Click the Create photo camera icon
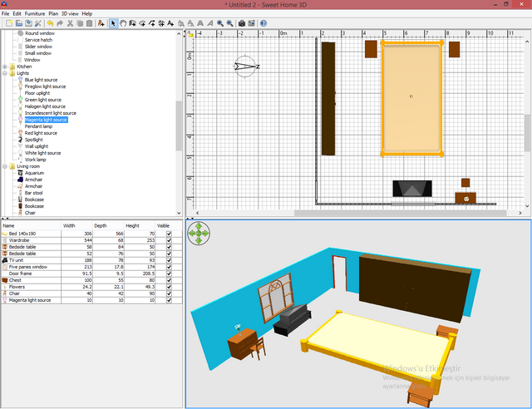The image size is (532, 409). [241, 24]
